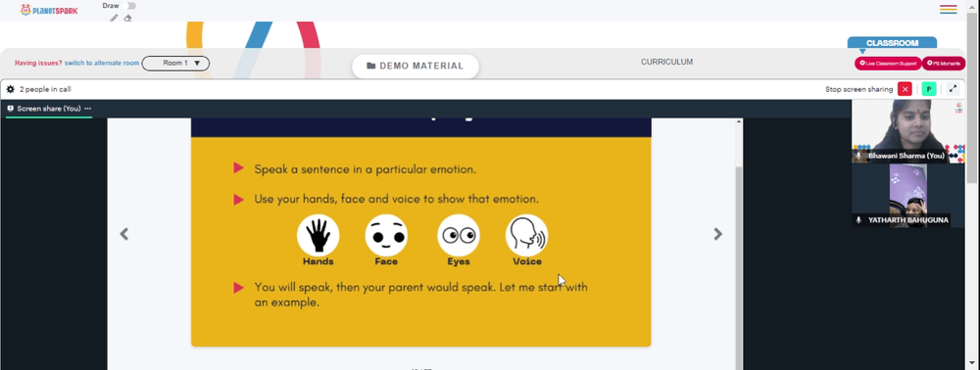Click Live Classroom Support button
Screen dimensions: 980x370
tap(888, 63)
